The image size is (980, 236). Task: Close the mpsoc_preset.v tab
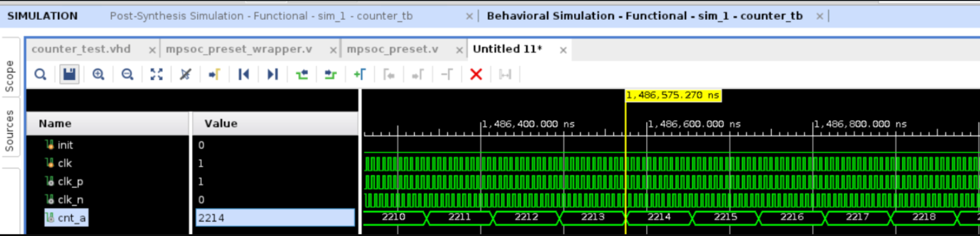[x=459, y=50]
